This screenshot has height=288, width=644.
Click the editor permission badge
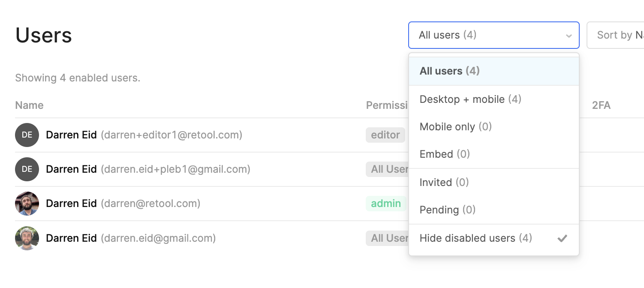pyautogui.click(x=385, y=135)
